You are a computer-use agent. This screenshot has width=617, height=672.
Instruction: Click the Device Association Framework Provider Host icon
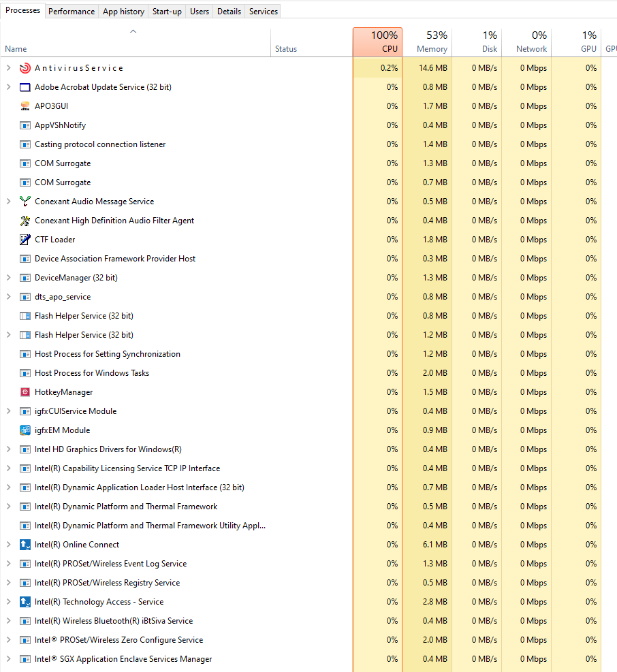pyautogui.click(x=25, y=259)
